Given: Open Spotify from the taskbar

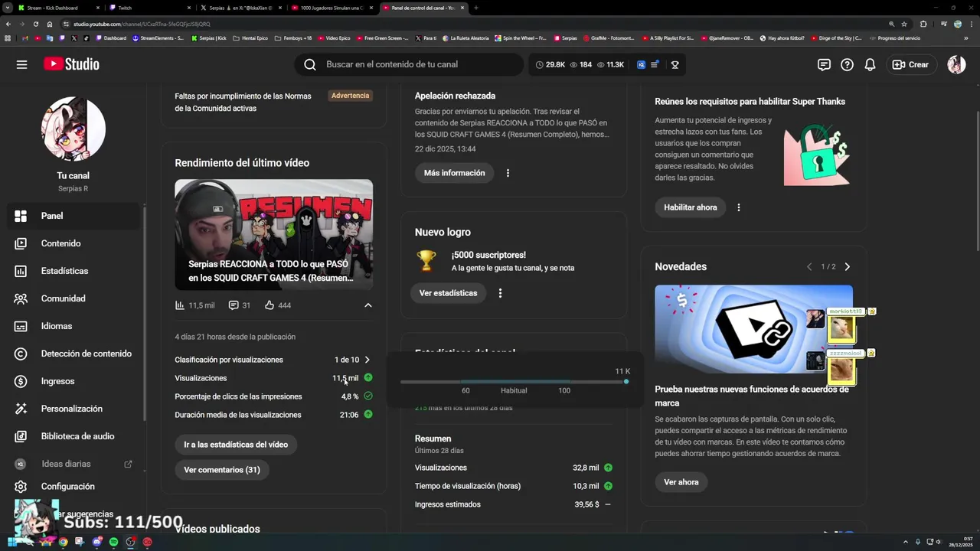Looking at the screenshot, I should (113, 542).
